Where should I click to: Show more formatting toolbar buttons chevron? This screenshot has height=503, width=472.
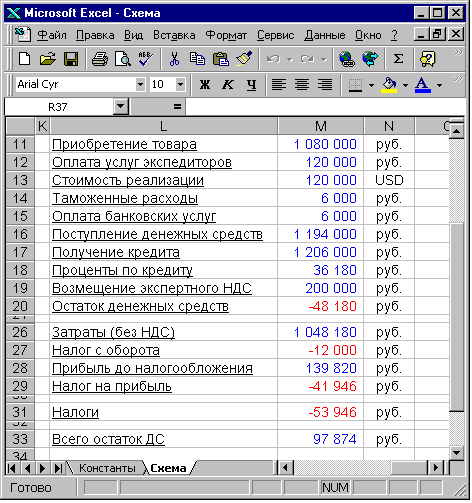click(x=458, y=78)
